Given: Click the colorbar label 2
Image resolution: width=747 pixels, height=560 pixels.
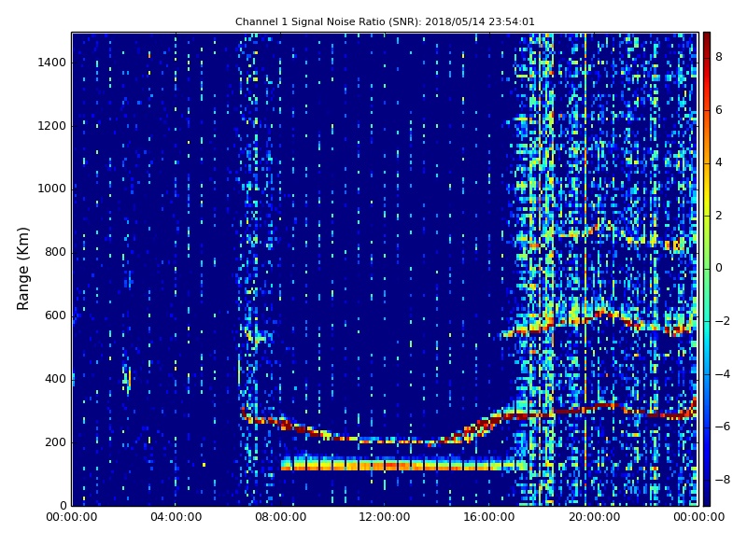Looking at the screenshot, I should click(x=719, y=216).
